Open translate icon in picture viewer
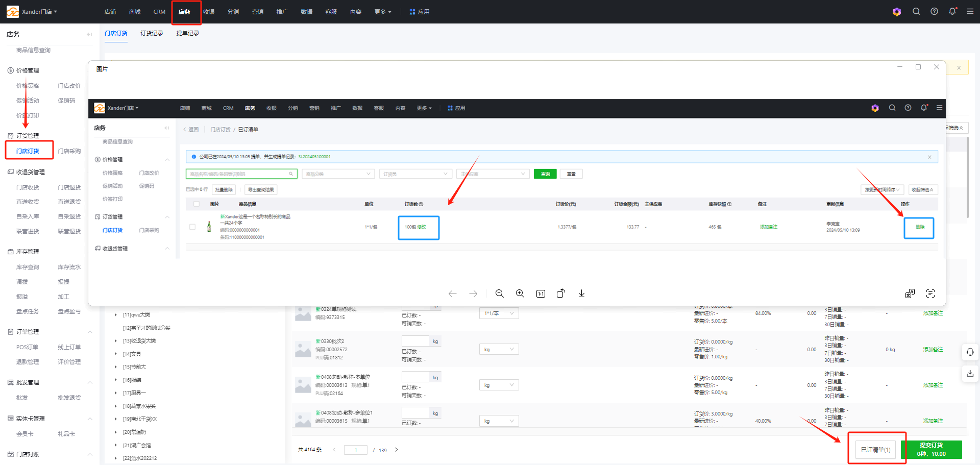Screen dimensions: 980x465 coord(910,293)
